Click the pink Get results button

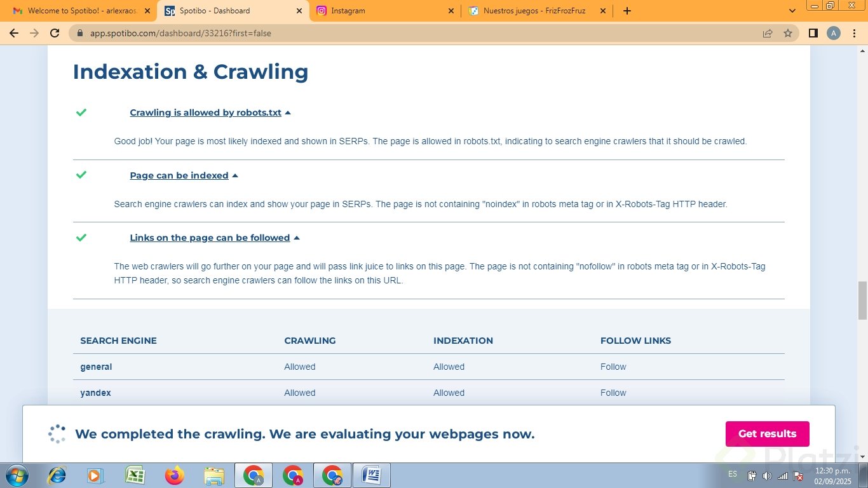pyautogui.click(x=768, y=434)
